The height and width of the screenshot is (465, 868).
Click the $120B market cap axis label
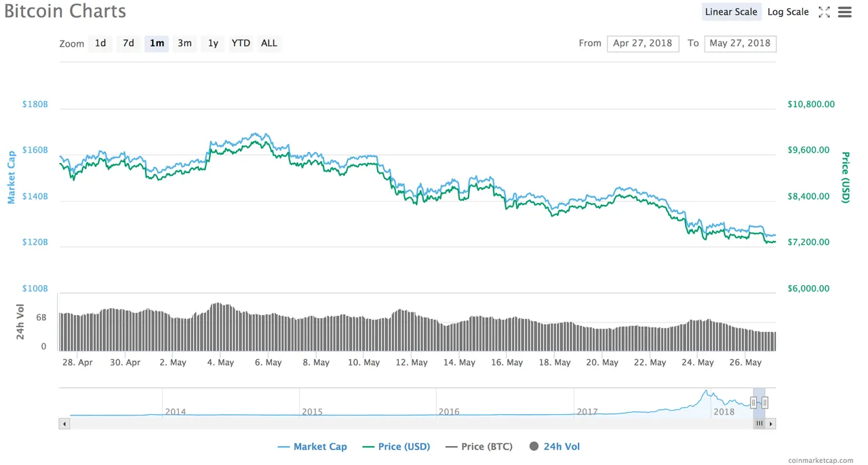(x=35, y=242)
